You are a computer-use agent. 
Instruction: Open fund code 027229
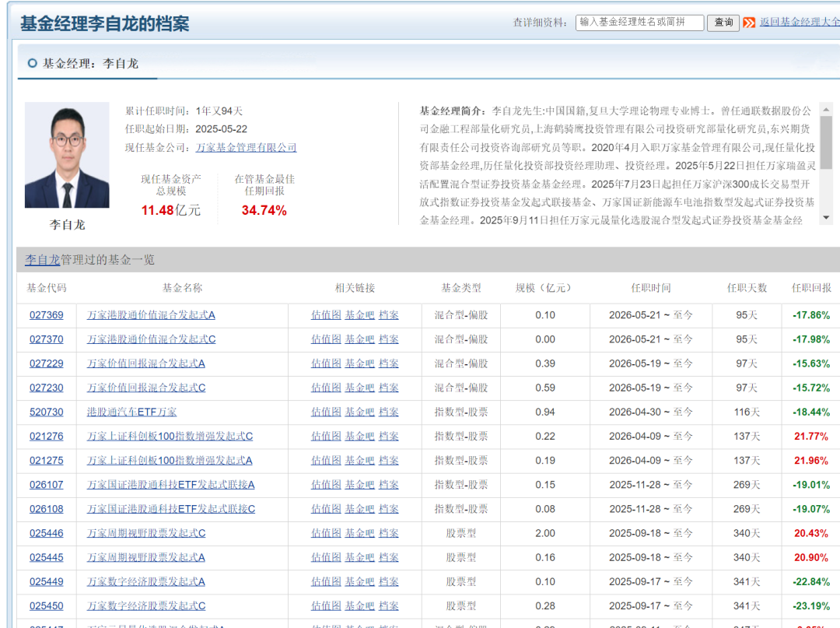point(46,363)
